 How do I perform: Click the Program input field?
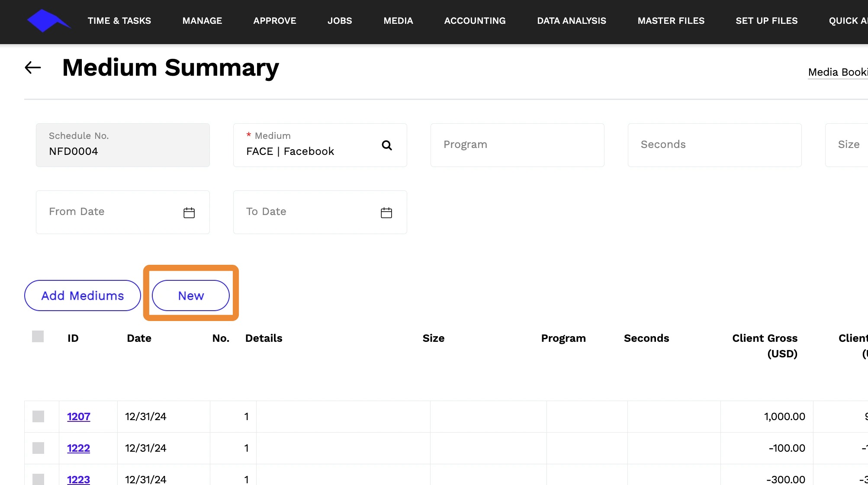[517, 145]
